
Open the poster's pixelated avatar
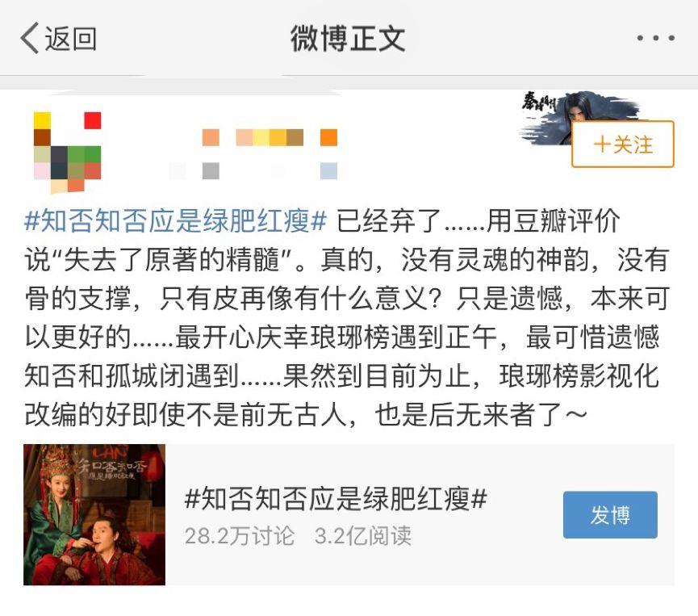point(68,152)
